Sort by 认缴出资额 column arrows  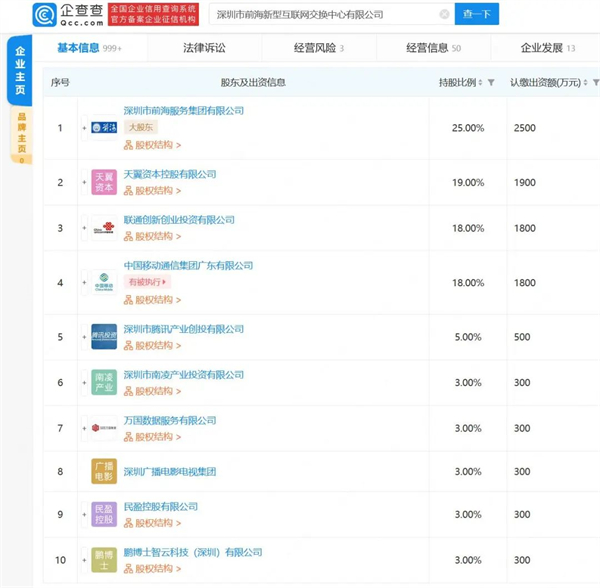pos(585,82)
